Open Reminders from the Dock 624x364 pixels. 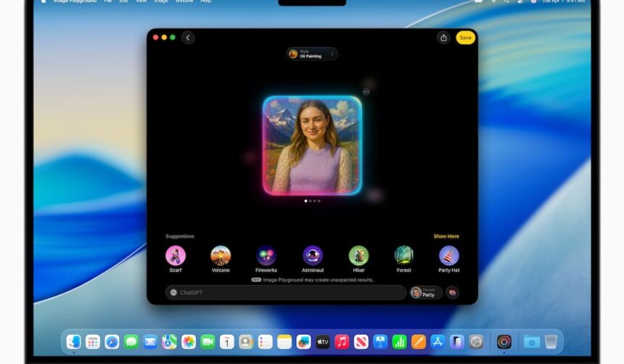pyautogui.click(x=265, y=342)
